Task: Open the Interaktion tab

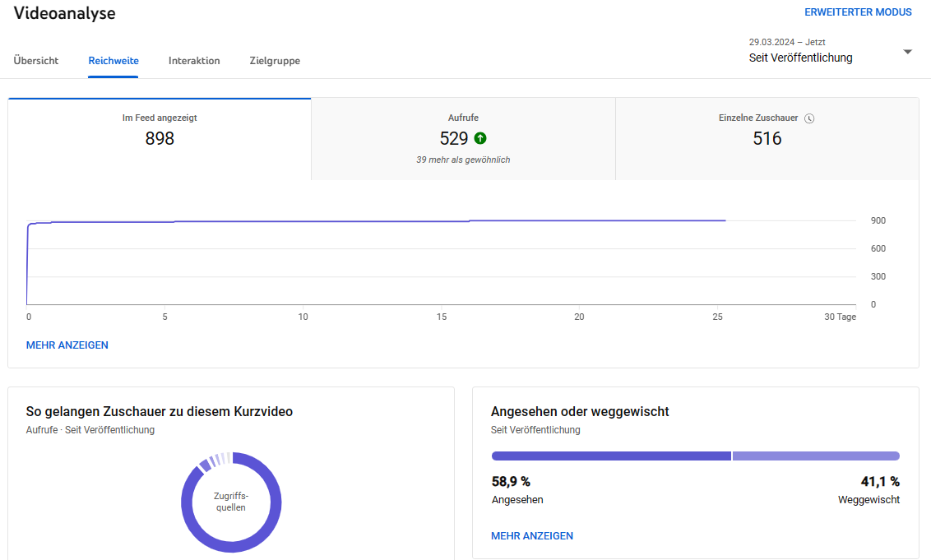Action: tap(194, 61)
